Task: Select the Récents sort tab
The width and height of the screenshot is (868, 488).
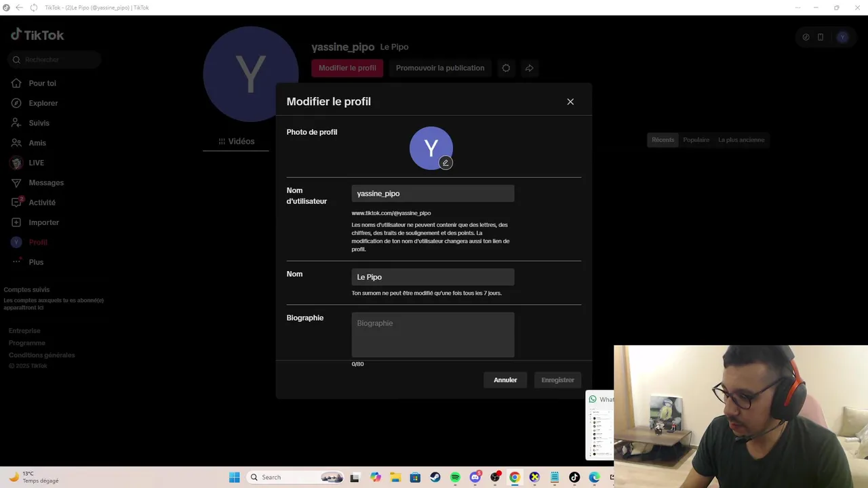Action: [663, 140]
